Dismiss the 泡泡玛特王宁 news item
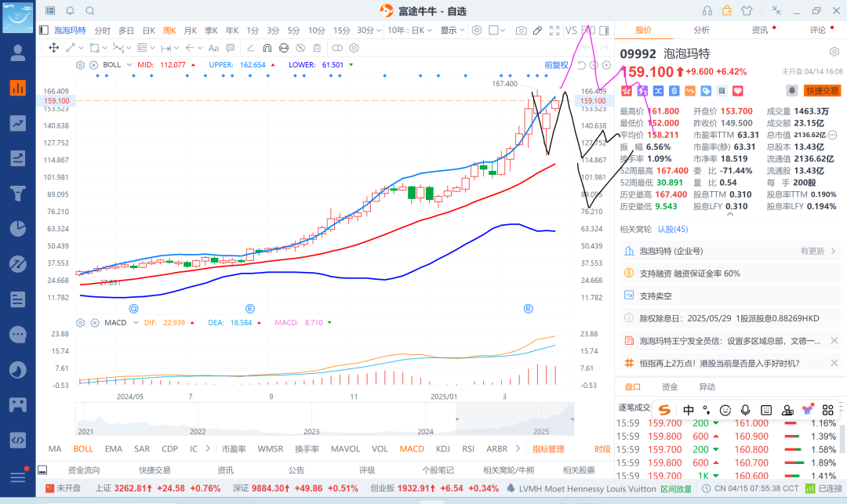The width and height of the screenshot is (847, 504). point(834,340)
